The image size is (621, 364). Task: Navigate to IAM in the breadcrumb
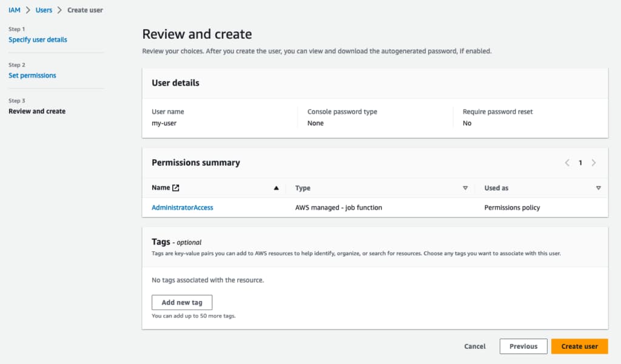[14, 10]
